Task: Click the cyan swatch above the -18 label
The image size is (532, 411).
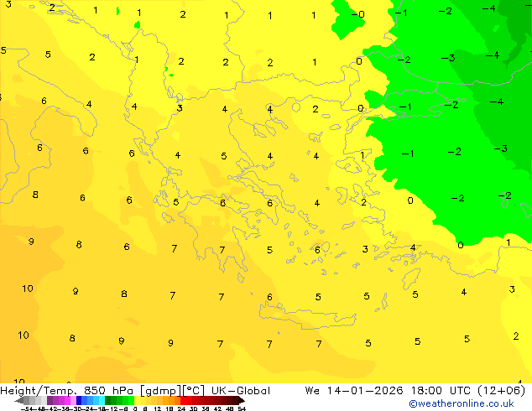Action: [102, 400]
